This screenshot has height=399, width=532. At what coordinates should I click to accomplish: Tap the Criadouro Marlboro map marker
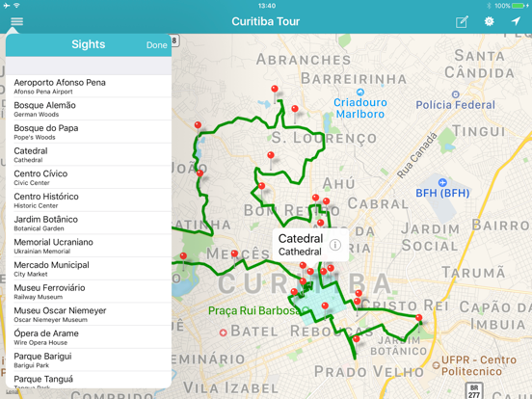coord(360,92)
